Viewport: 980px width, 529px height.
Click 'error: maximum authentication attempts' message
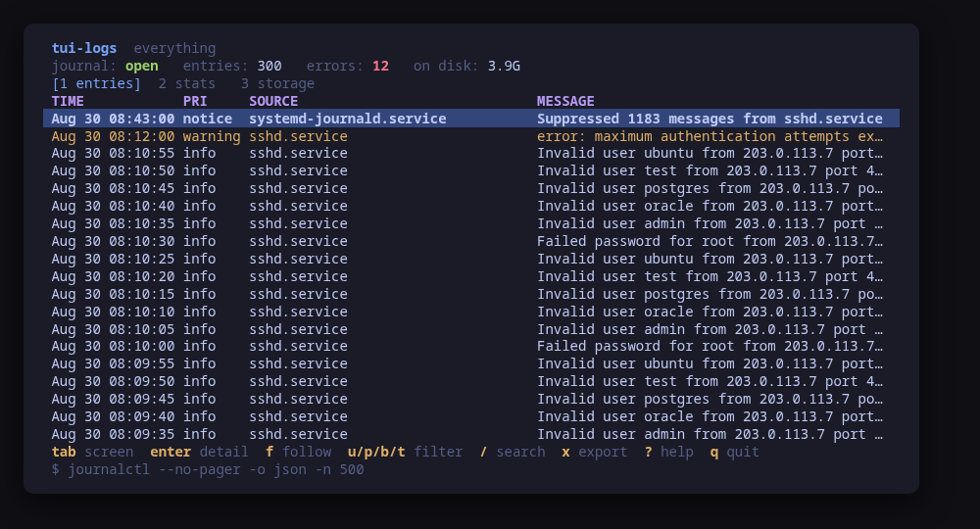click(x=710, y=136)
